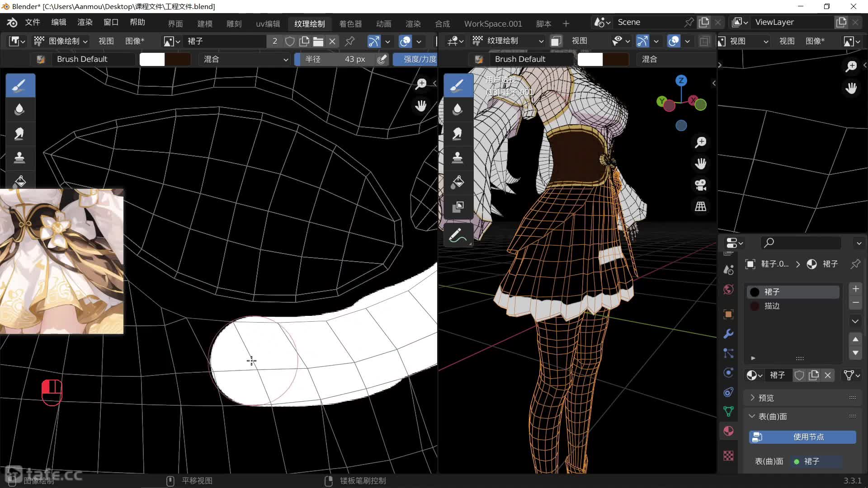Click 强度/力度 button in image editor header

415,59
